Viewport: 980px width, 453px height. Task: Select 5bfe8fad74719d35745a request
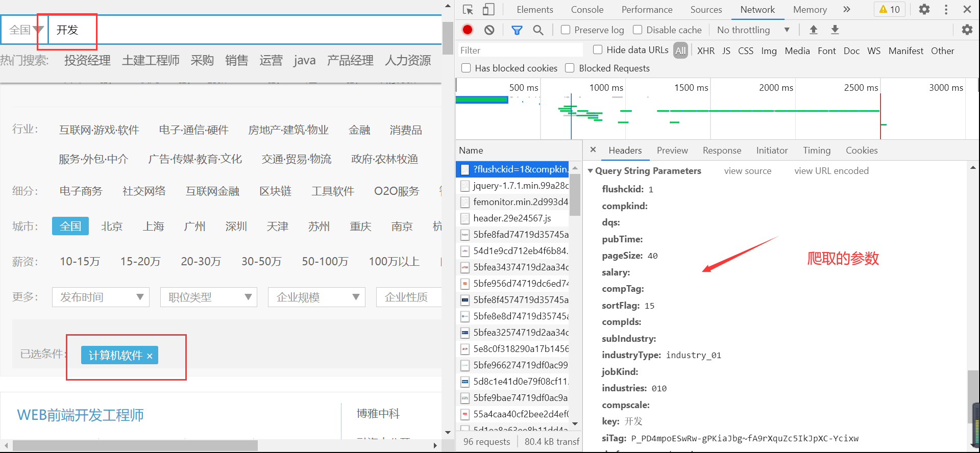pos(512,235)
